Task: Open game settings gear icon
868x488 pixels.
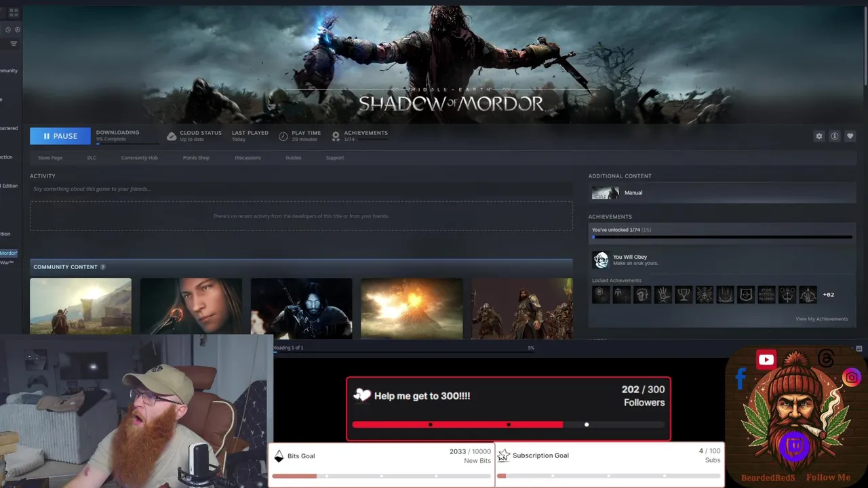Action: pos(818,136)
